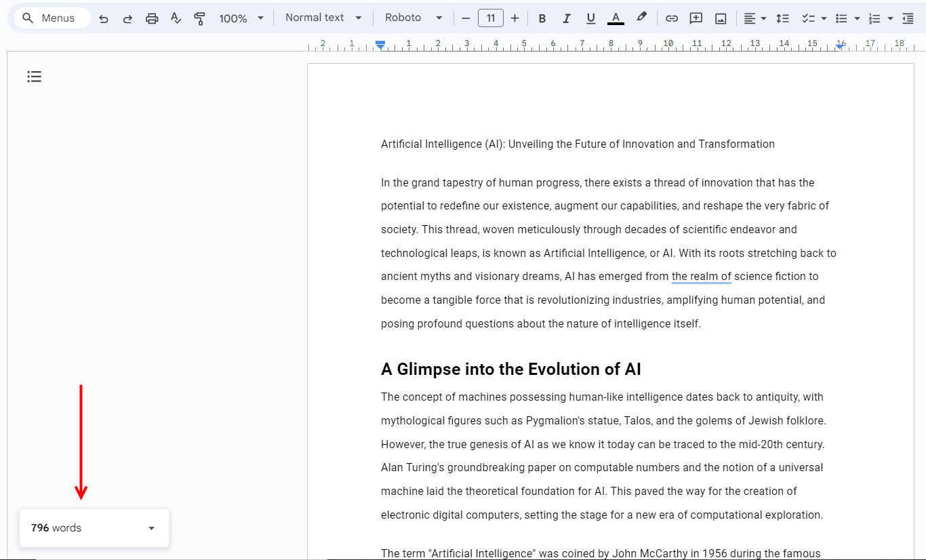Insert a numbered list
This screenshot has height=560, width=926.
coord(874,18)
